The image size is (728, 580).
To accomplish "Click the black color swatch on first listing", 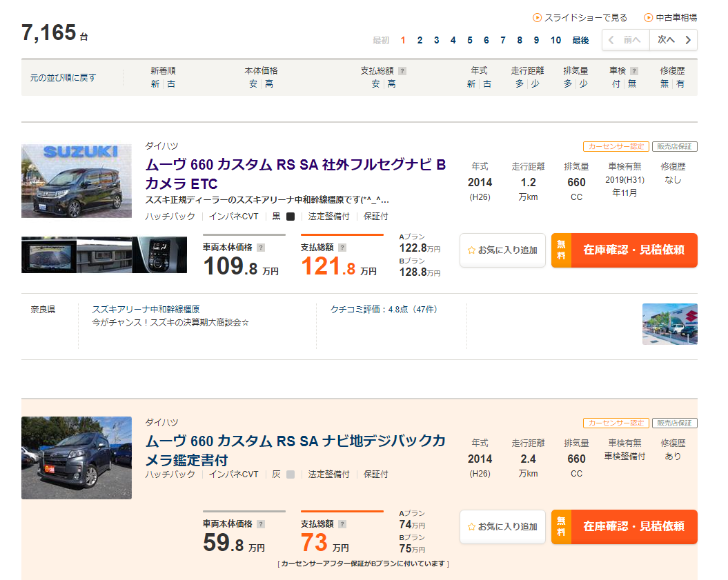I will click(x=291, y=217).
